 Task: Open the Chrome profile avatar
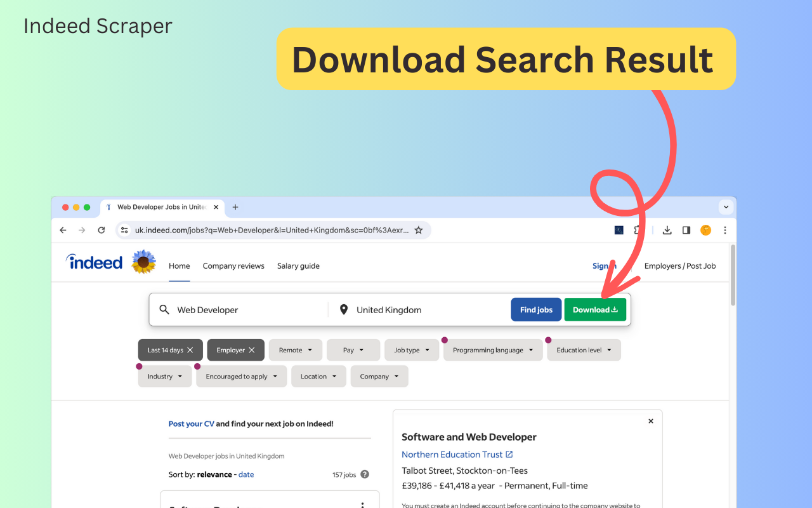(x=705, y=231)
